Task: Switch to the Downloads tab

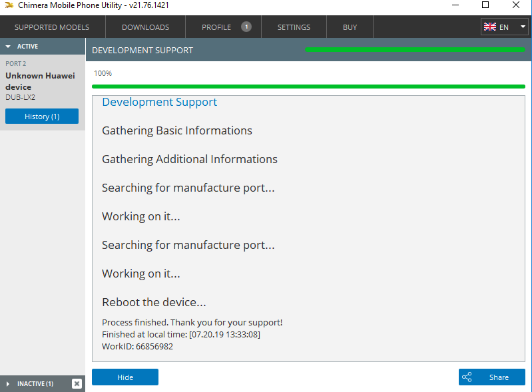Action: [146, 27]
